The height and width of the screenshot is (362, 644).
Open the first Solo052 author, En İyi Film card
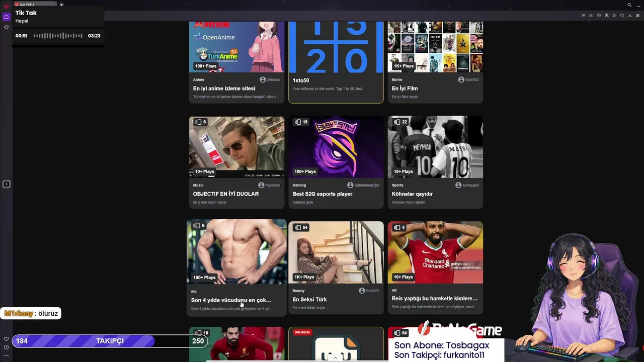pyautogui.click(x=468, y=79)
